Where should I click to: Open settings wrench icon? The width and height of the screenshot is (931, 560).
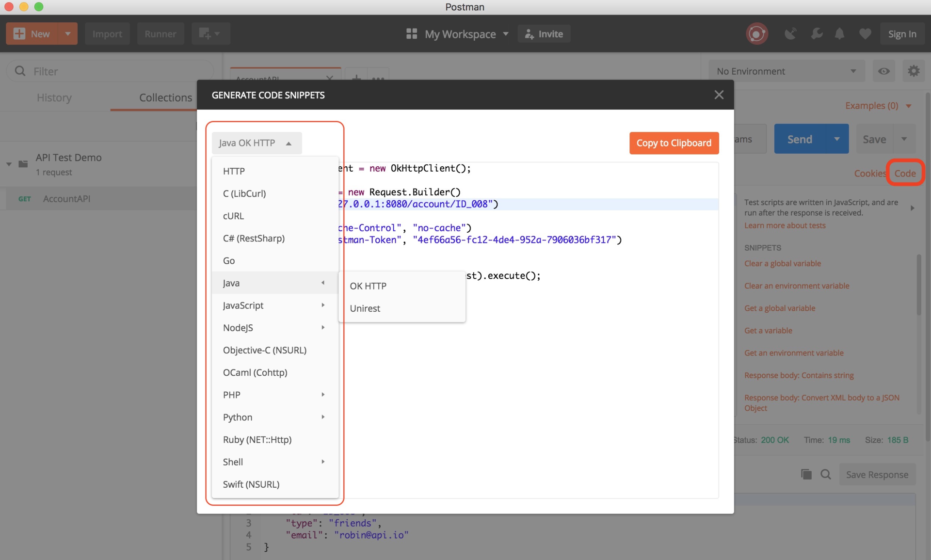[x=817, y=34]
